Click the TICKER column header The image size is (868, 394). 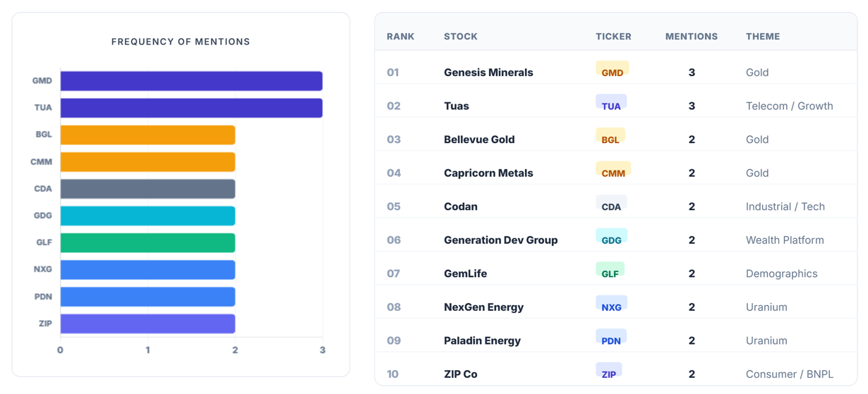(x=613, y=37)
